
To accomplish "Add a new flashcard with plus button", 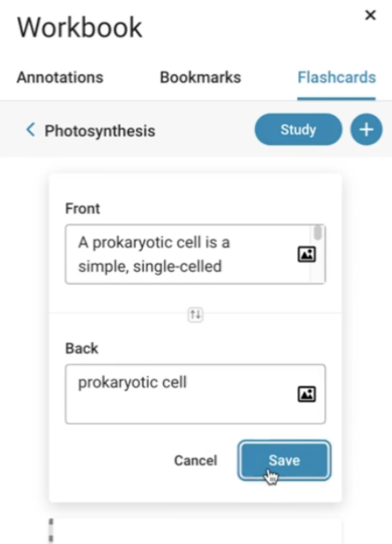I will pos(366,129).
